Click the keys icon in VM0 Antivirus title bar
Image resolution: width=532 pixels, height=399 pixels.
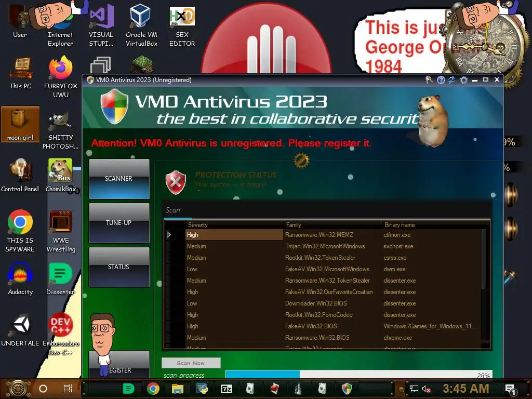(x=429, y=80)
